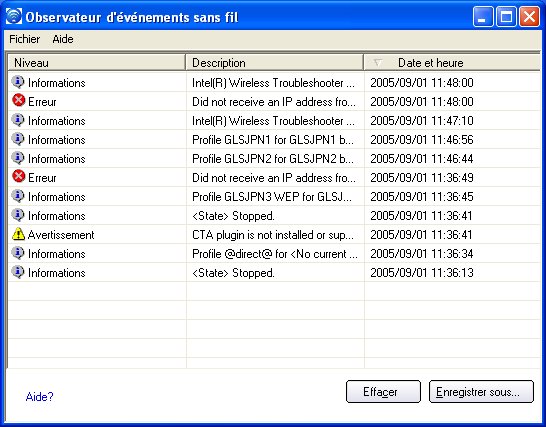Open the Aide? help link
Image resolution: width=546 pixels, height=427 pixels.
[x=39, y=396]
